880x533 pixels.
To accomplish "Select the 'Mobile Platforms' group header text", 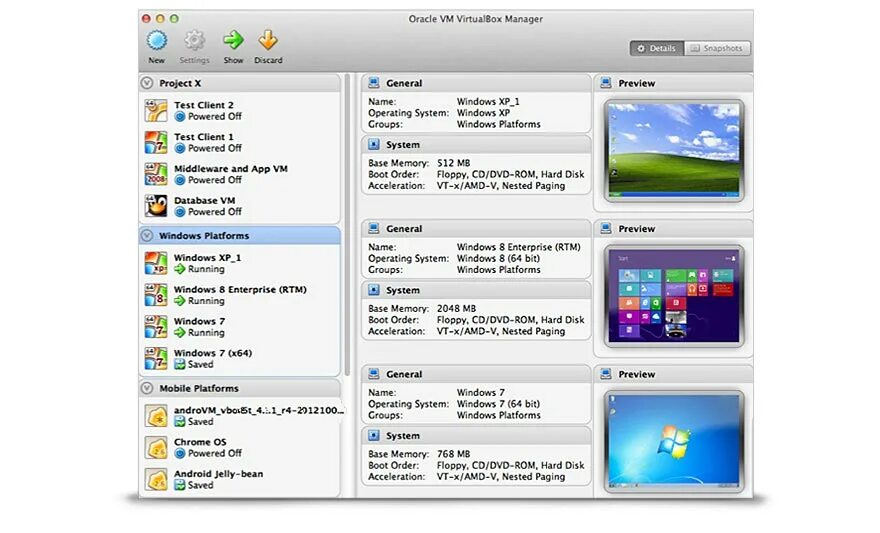I will (x=199, y=388).
